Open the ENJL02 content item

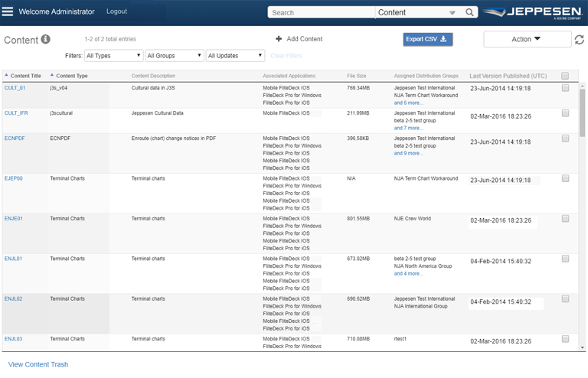coord(13,298)
